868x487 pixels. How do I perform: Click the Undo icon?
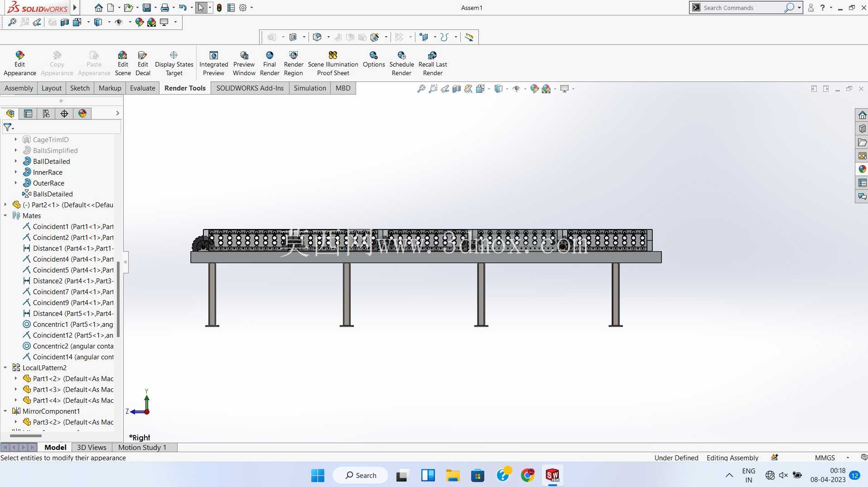click(x=183, y=8)
